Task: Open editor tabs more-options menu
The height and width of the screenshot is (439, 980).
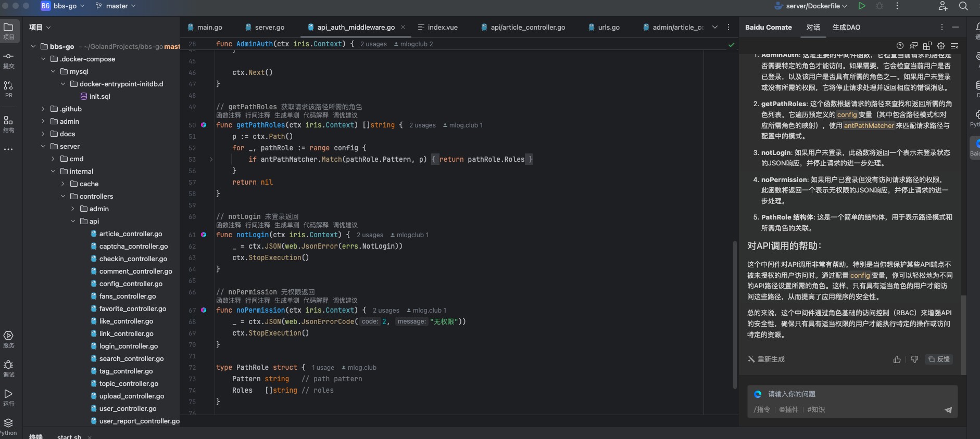Action: (728, 27)
